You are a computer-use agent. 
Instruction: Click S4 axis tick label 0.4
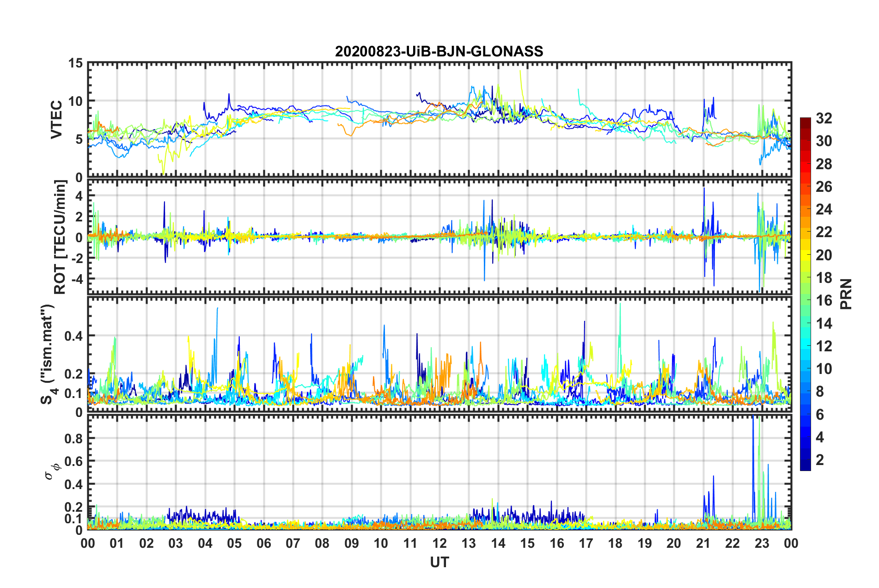coord(73,336)
